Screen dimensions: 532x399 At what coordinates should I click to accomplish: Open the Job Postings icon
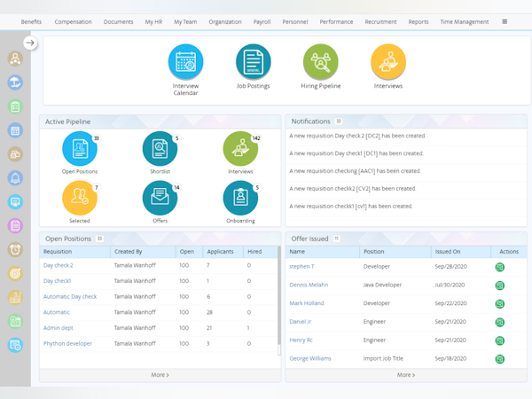pos(253,62)
